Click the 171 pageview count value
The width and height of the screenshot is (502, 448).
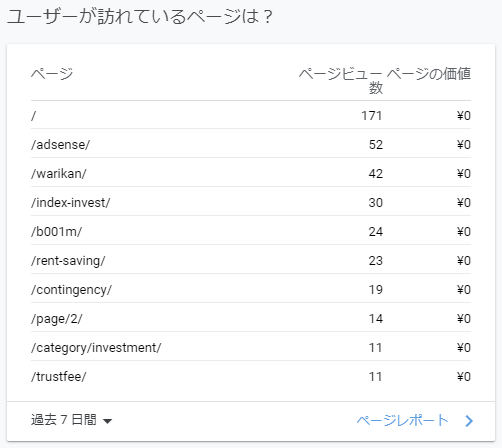[x=372, y=116]
